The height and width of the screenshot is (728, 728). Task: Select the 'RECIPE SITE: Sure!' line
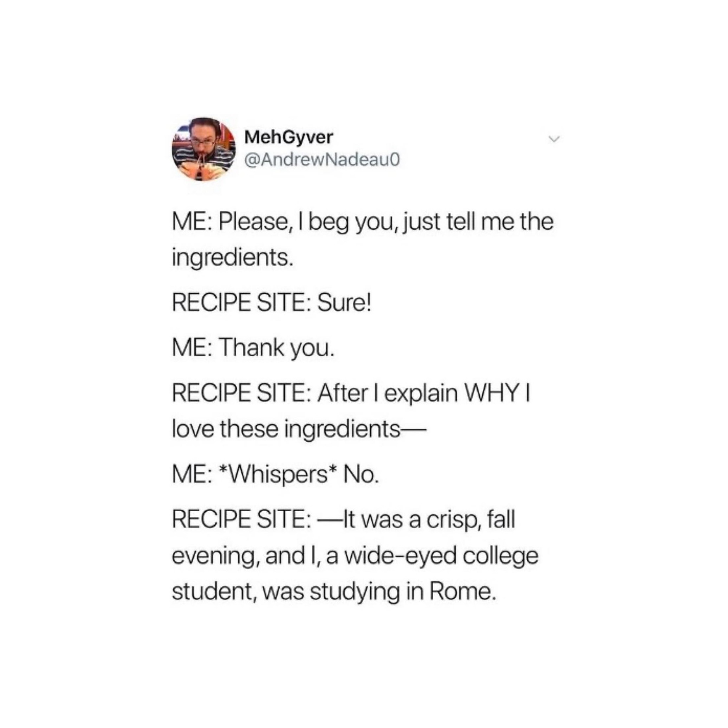click(x=272, y=303)
